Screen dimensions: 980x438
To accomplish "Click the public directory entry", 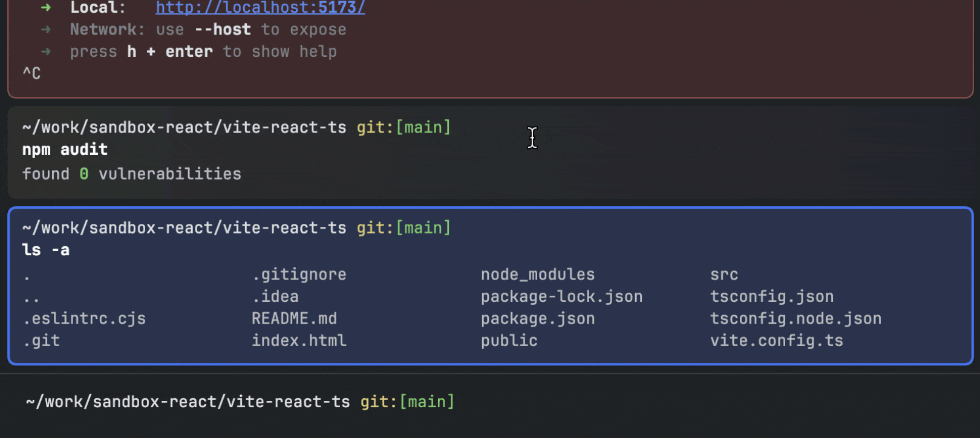I will [x=509, y=341].
